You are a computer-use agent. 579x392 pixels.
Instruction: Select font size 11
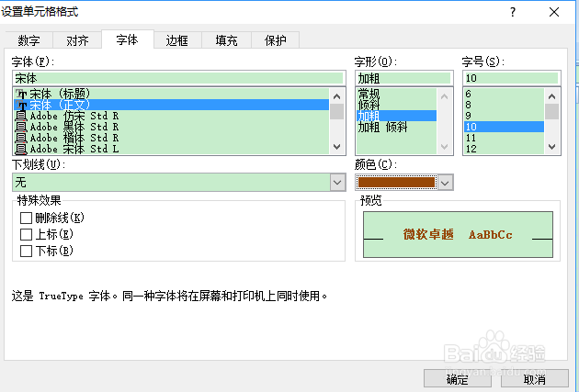click(504, 138)
